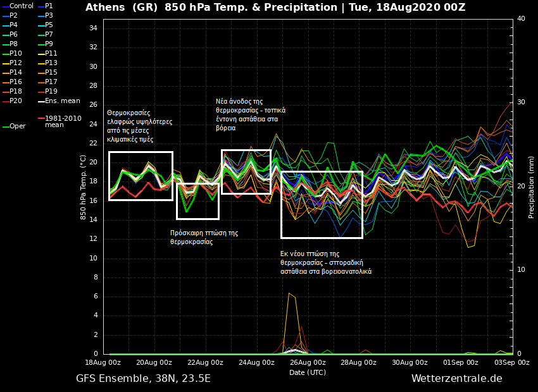
Task: Click the '20Aug 00z' date tick label
Action: coord(154,362)
